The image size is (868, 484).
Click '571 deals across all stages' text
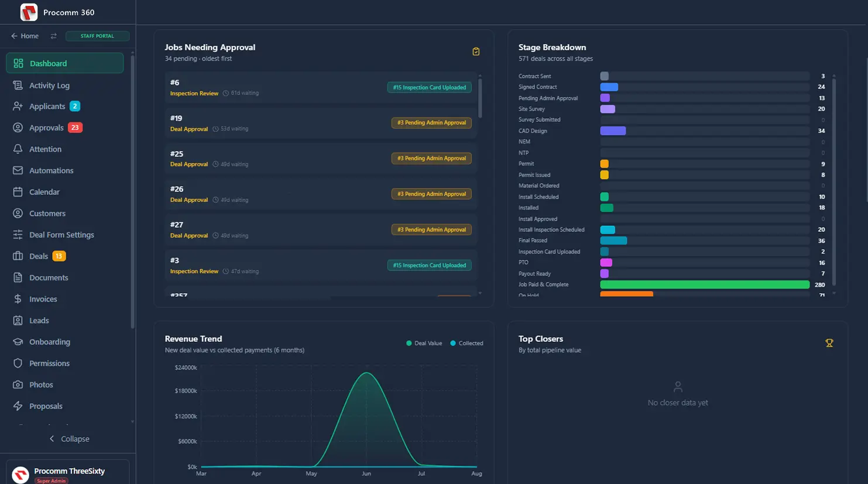[555, 59]
